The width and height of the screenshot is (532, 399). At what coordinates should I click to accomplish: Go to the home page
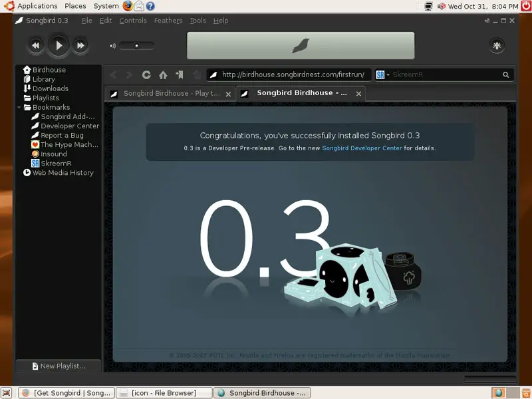click(163, 74)
